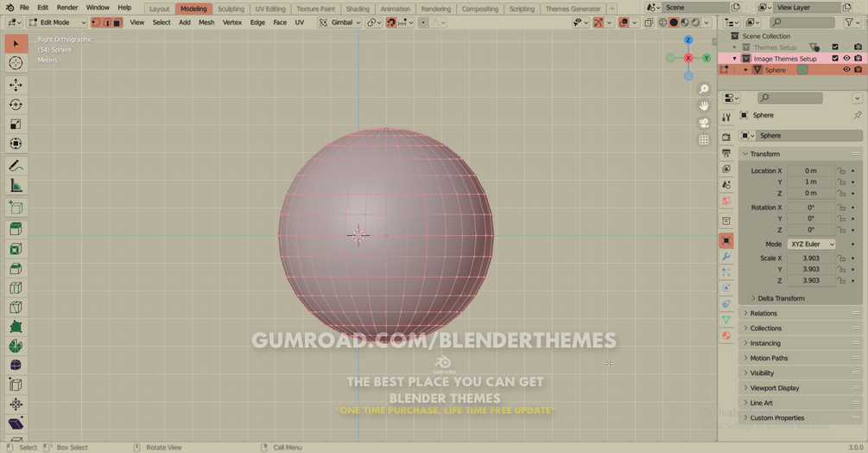The height and width of the screenshot is (453, 868).
Task: Open the Mesh menu
Action: tap(206, 22)
